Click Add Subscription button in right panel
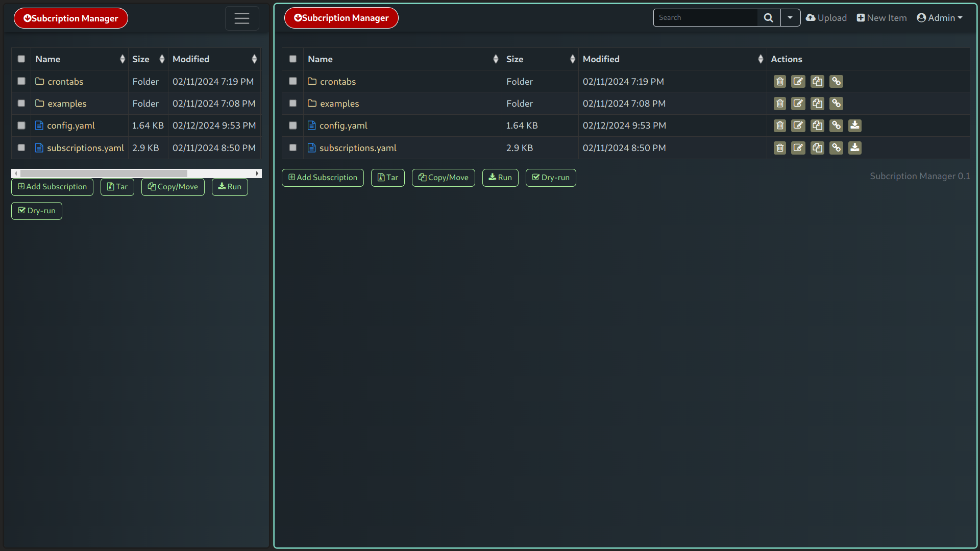980x551 pixels. (x=323, y=178)
